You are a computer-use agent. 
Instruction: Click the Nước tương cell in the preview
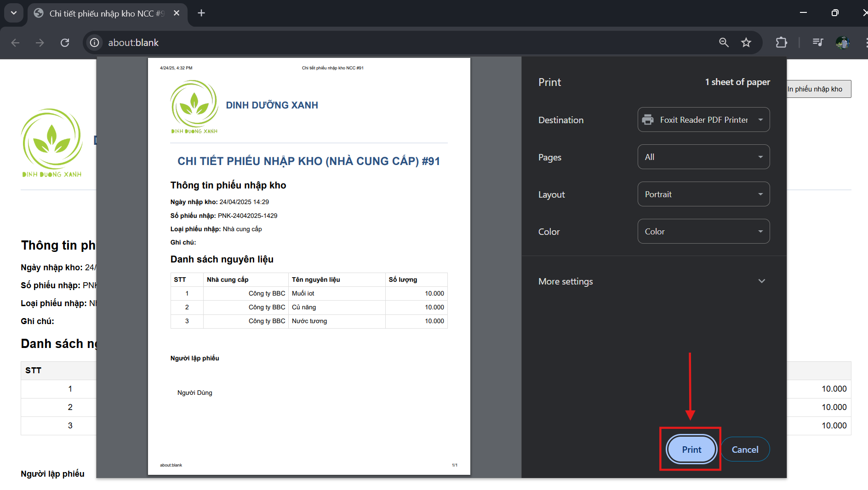click(337, 321)
